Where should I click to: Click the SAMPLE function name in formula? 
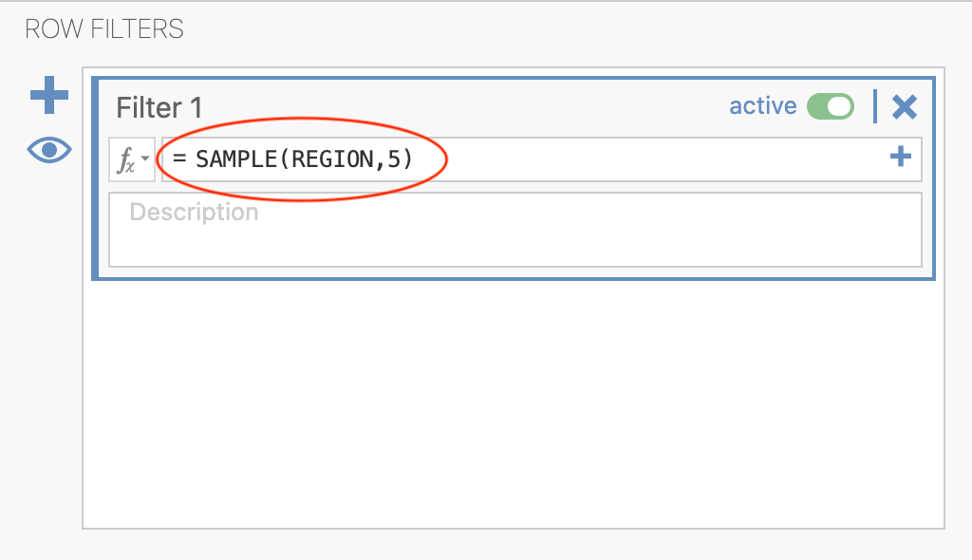[236, 159]
